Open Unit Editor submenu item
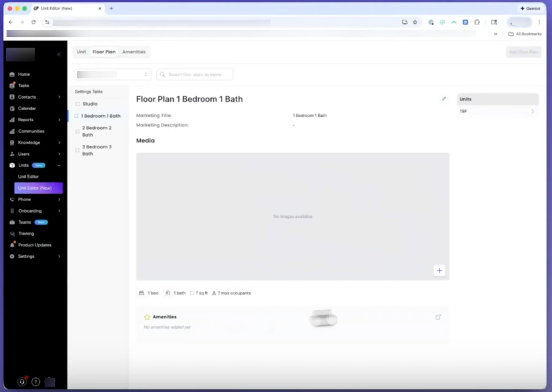 coord(28,177)
